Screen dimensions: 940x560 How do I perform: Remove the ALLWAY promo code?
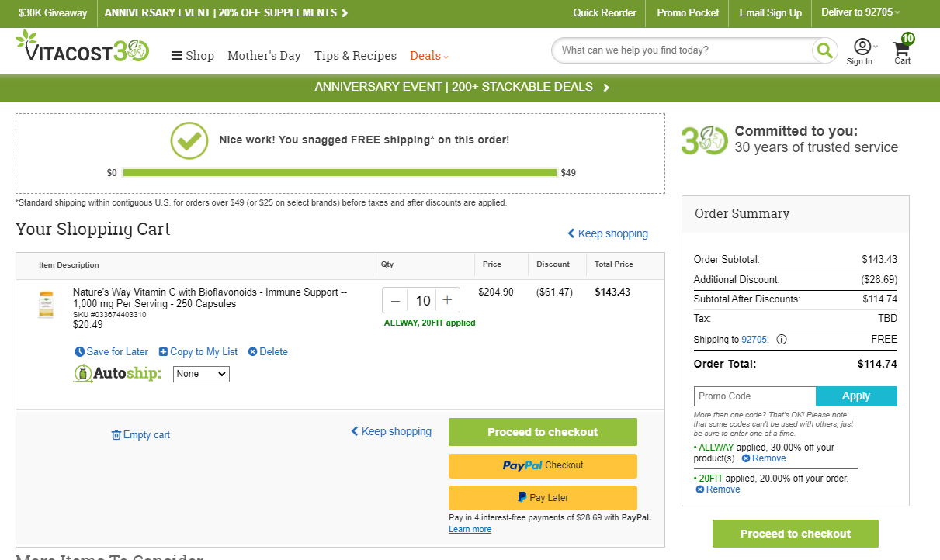pyautogui.click(x=763, y=458)
